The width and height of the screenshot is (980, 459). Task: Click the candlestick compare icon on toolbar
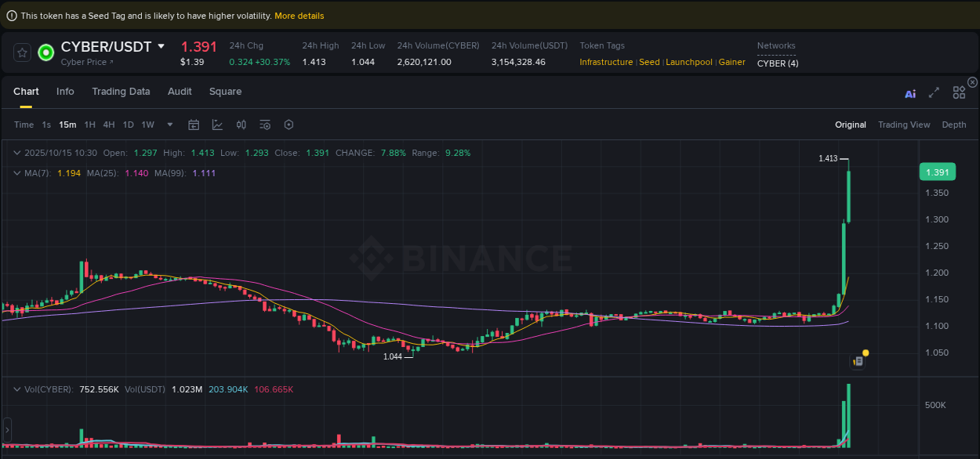241,125
